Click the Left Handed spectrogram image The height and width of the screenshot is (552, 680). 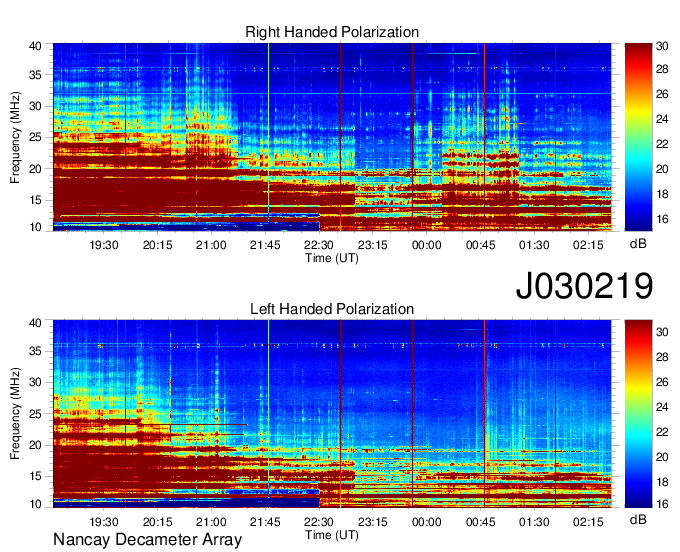click(x=332, y=414)
